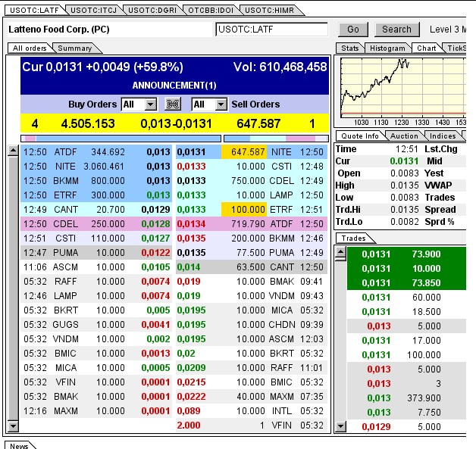Open the Summary tab
The height and width of the screenshot is (449, 476).
pos(75,48)
